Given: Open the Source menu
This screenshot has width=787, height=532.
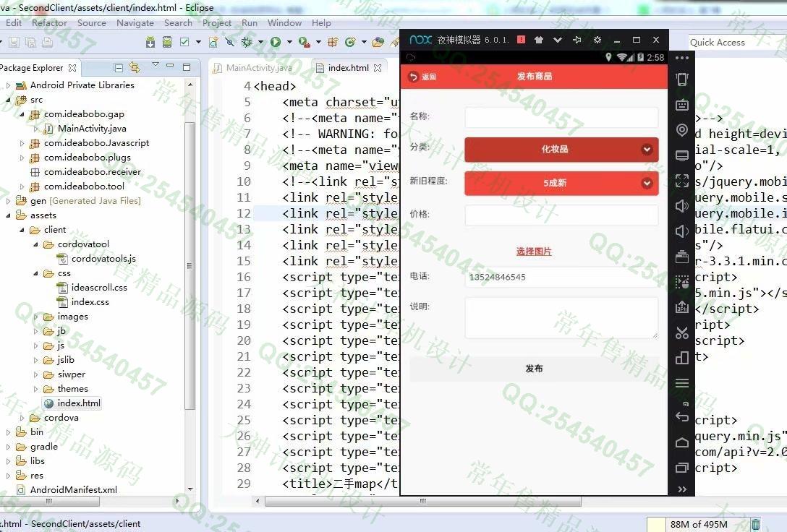Looking at the screenshot, I should 91,23.
